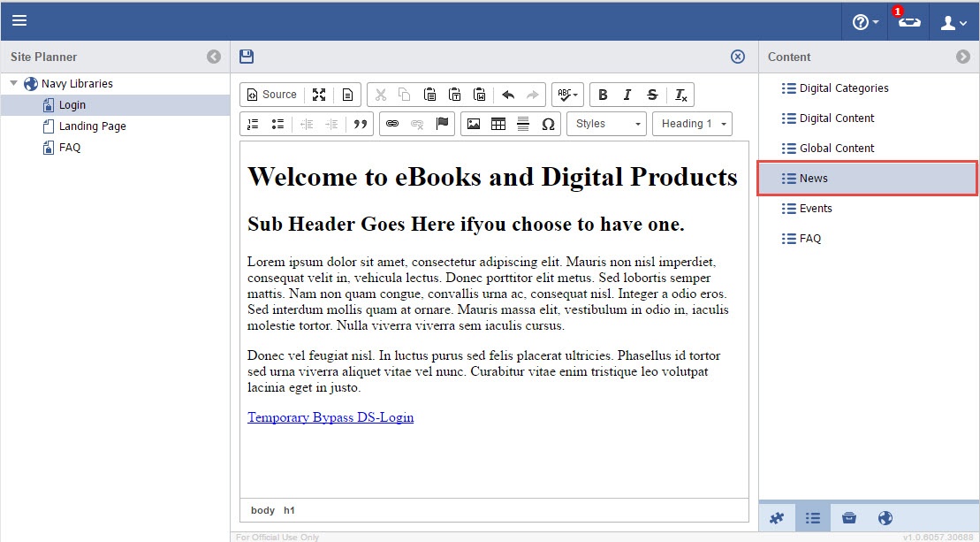This screenshot has height=542, width=980.
Task: Add a hyperlink with the Link icon
Action: point(392,124)
